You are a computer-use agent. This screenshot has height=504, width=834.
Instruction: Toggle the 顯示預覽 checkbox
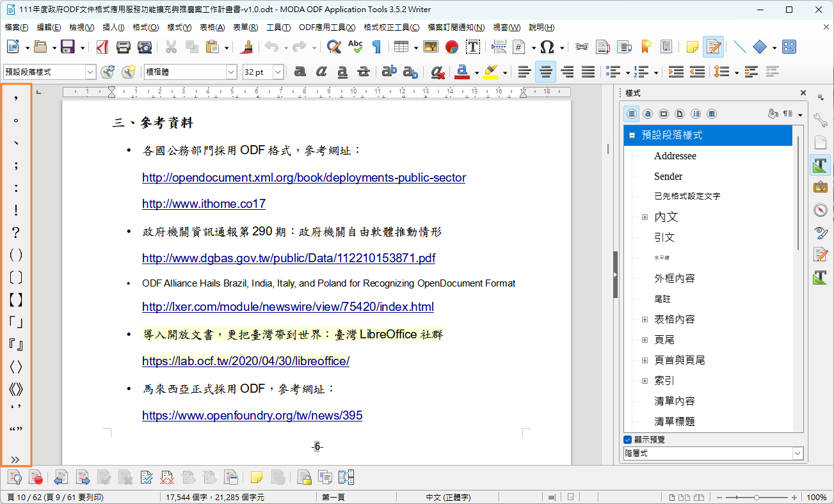tap(628, 440)
